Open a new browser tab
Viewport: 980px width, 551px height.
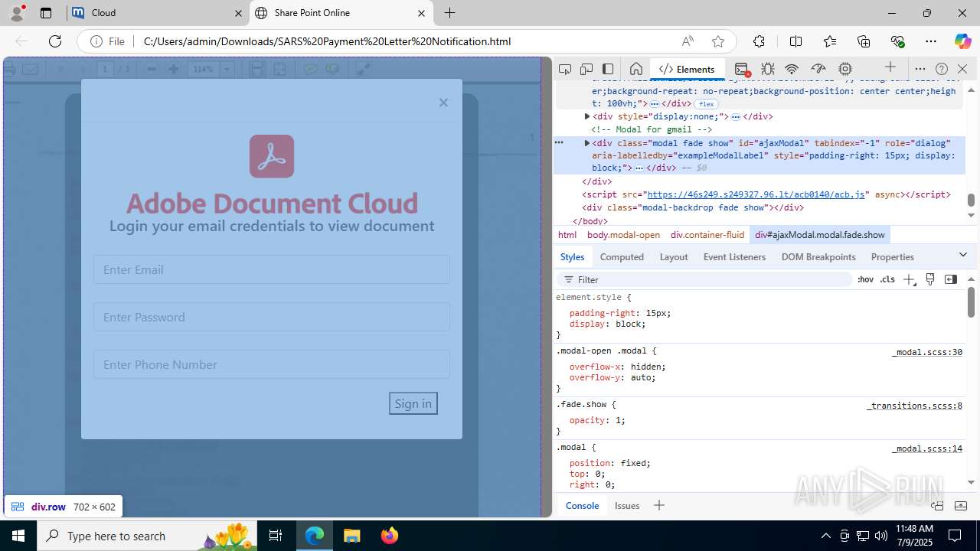click(450, 13)
